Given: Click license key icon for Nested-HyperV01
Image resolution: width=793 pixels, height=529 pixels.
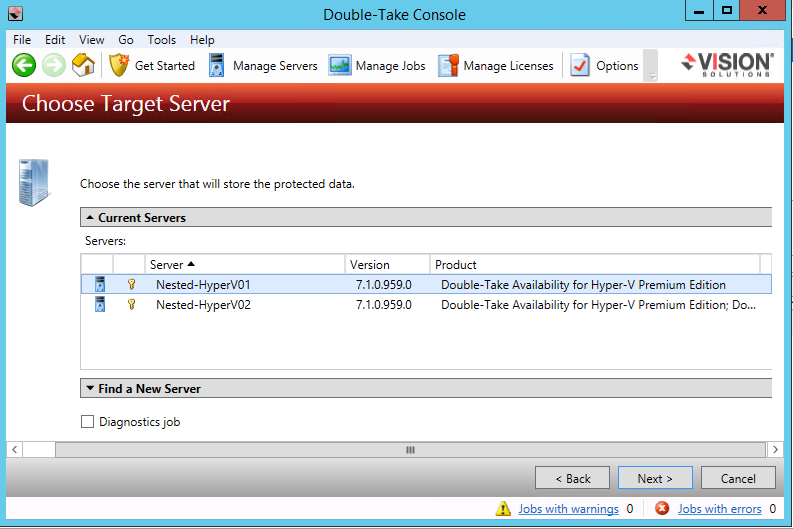Looking at the screenshot, I should click(x=131, y=284).
